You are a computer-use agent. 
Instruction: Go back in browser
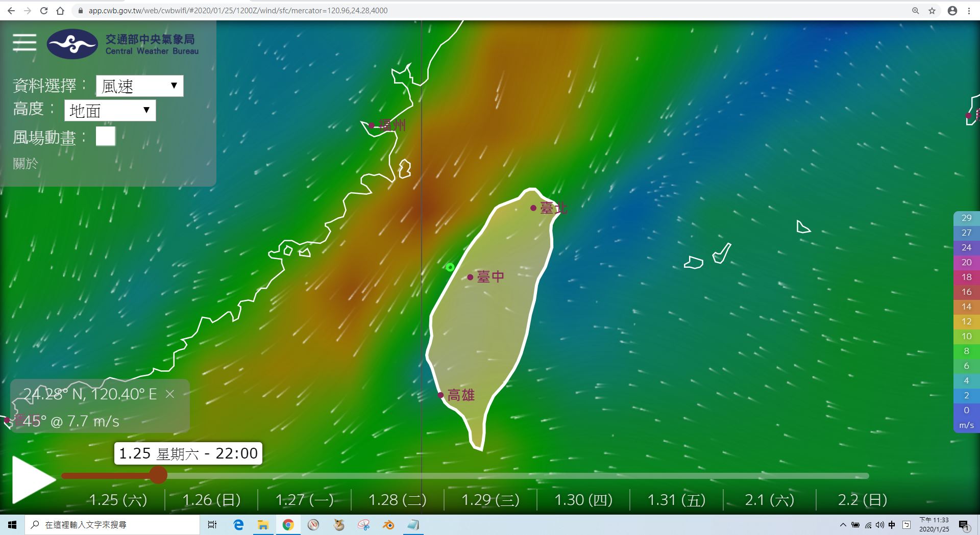tap(11, 10)
